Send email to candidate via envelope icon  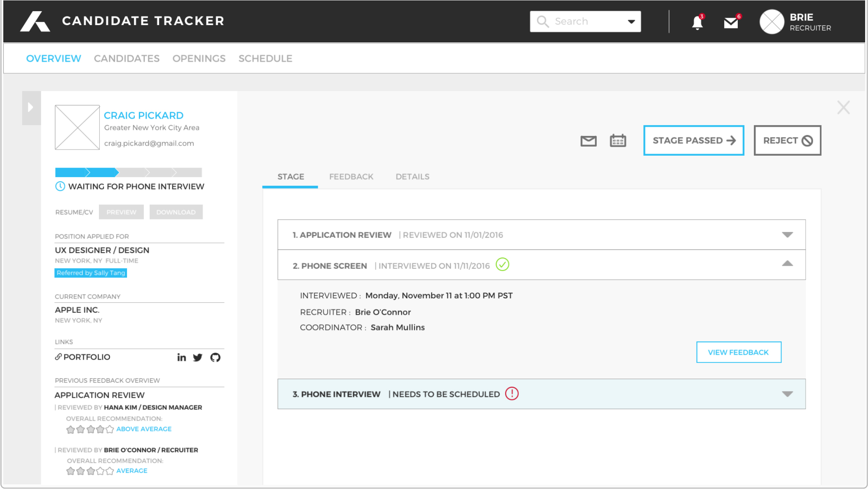click(x=588, y=141)
